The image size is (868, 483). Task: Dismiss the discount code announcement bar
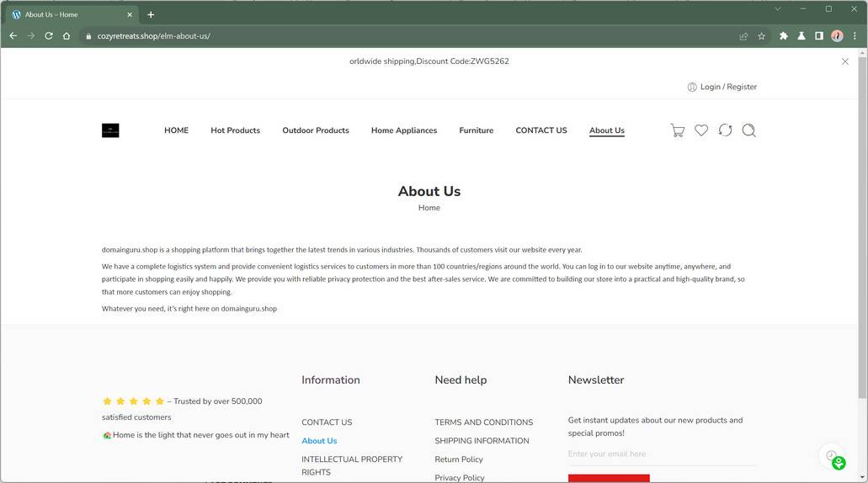click(x=844, y=61)
